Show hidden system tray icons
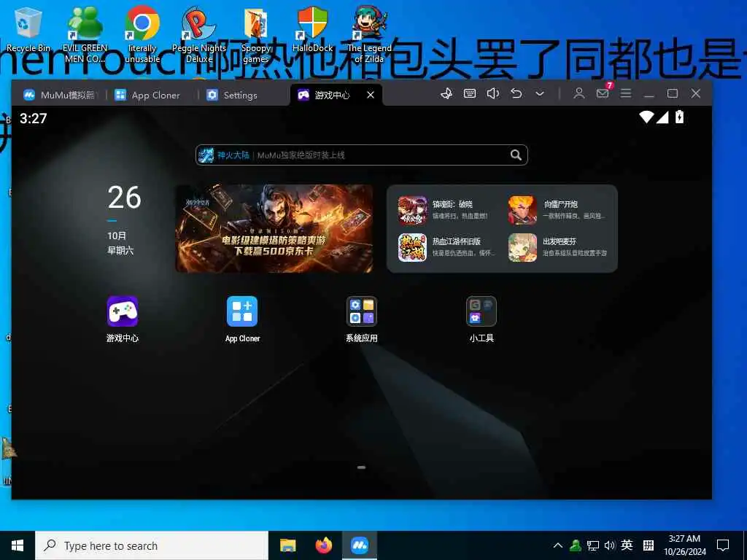747x560 pixels. coord(558,545)
